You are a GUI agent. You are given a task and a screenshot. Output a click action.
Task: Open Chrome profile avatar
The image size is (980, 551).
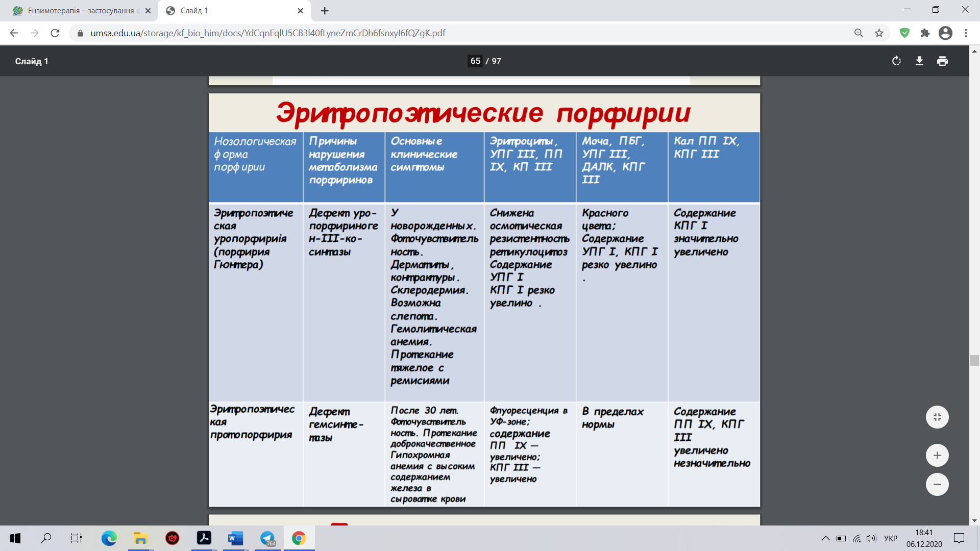[945, 33]
